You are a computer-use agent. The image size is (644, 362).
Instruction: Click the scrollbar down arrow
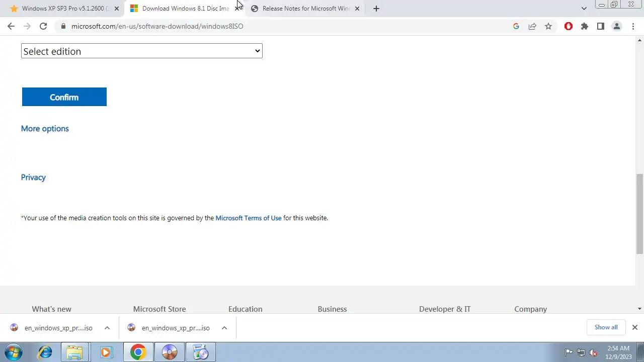pyautogui.click(x=640, y=309)
